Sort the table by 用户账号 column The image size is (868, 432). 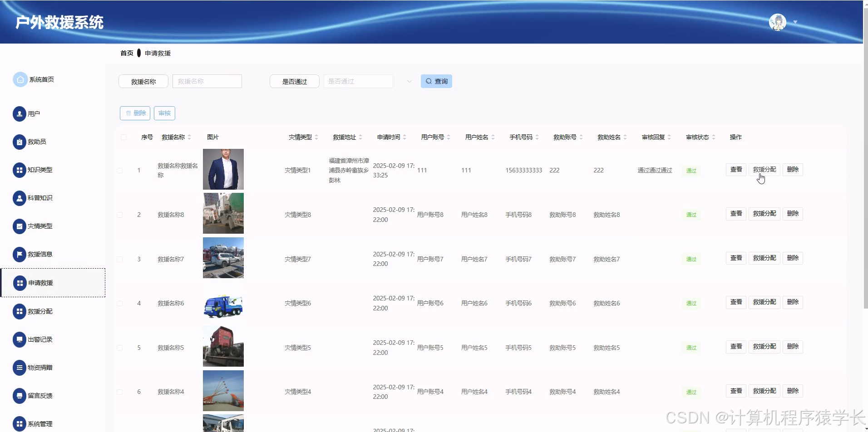coord(449,137)
